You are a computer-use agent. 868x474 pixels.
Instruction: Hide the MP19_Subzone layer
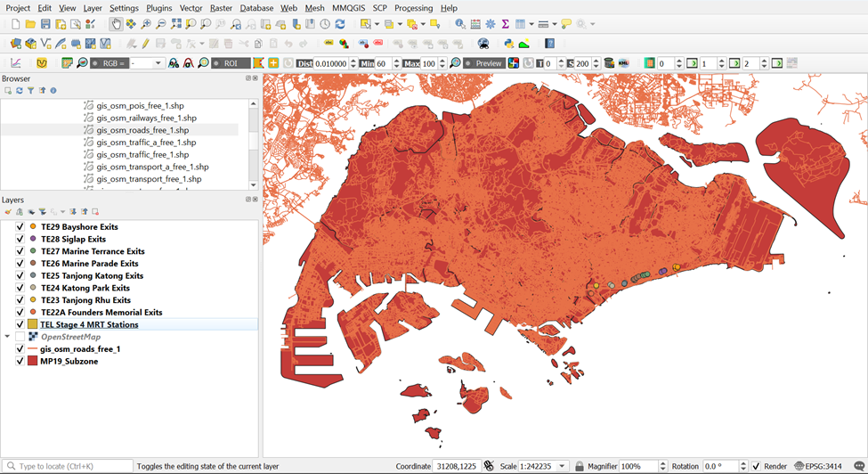click(20, 362)
